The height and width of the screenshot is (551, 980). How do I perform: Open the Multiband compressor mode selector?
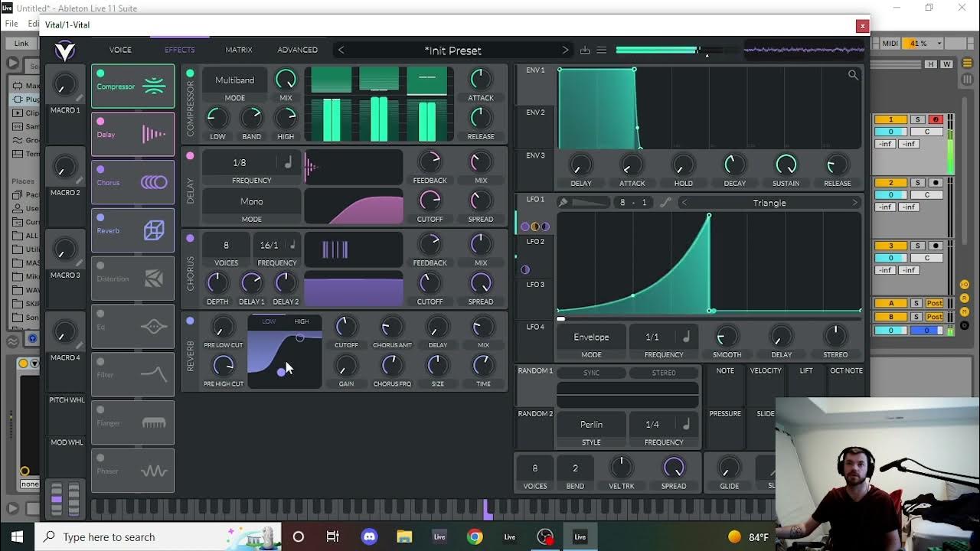tap(234, 80)
